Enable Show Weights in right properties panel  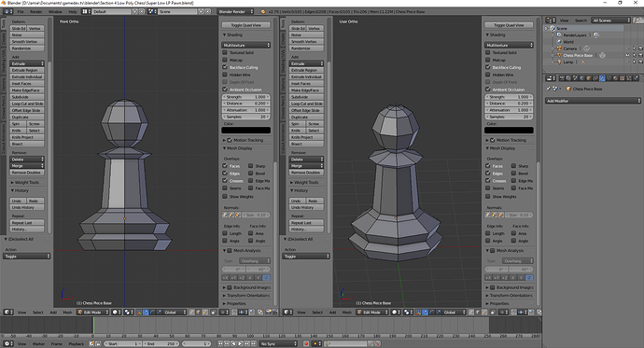488,197
